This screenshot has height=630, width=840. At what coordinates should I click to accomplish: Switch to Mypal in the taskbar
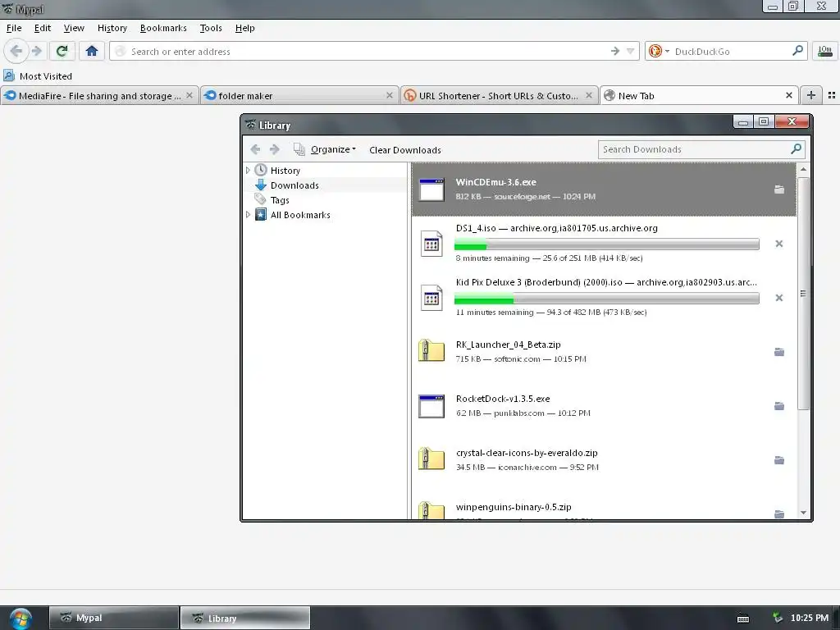pyautogui.click(x=113, y=618)
